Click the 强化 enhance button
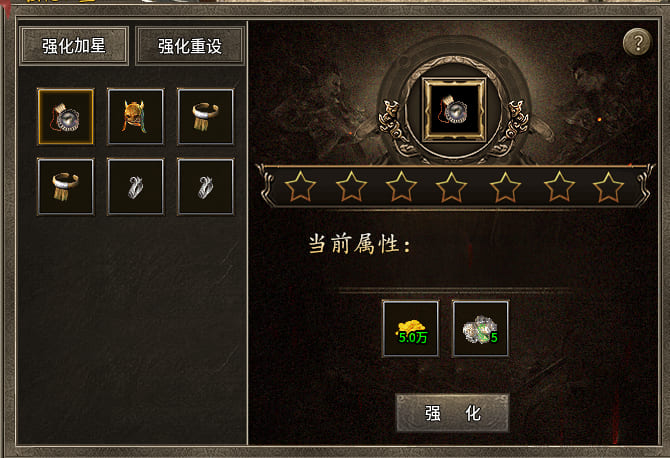670x458 pixels. tap(453, 413)
